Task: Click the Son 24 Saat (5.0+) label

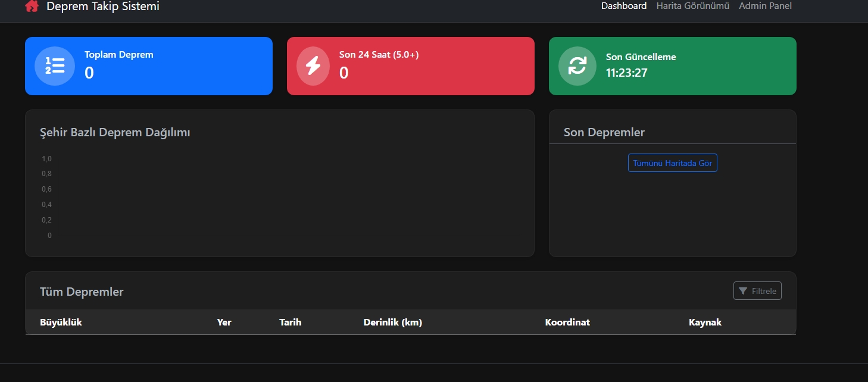Action: pos(379,55)
